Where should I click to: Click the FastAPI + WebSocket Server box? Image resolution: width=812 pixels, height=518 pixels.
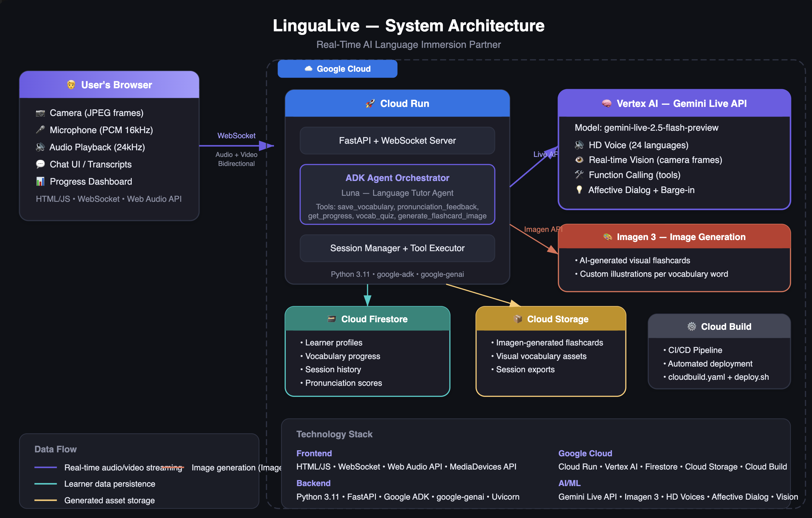(x=397, y=141)
